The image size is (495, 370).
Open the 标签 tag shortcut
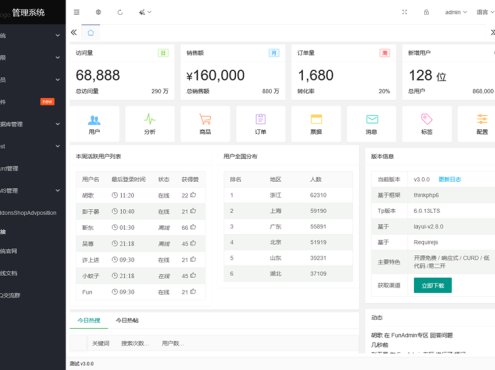pos(427,124)
